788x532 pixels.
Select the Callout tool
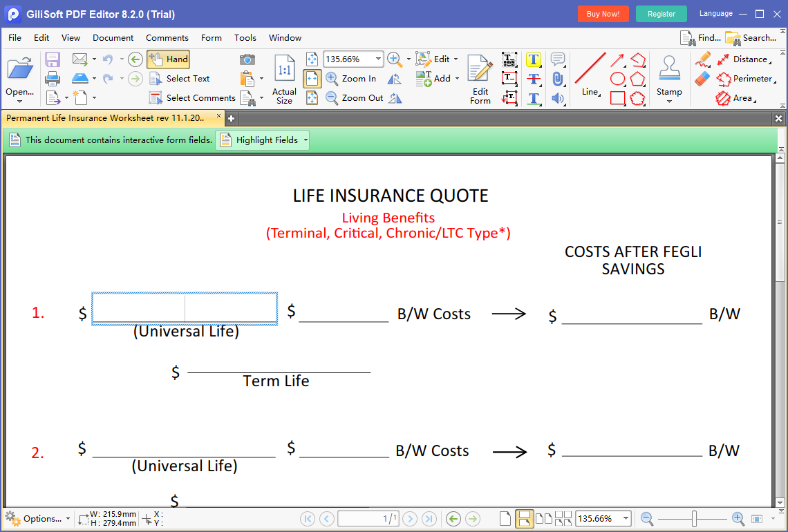[509, 97]
